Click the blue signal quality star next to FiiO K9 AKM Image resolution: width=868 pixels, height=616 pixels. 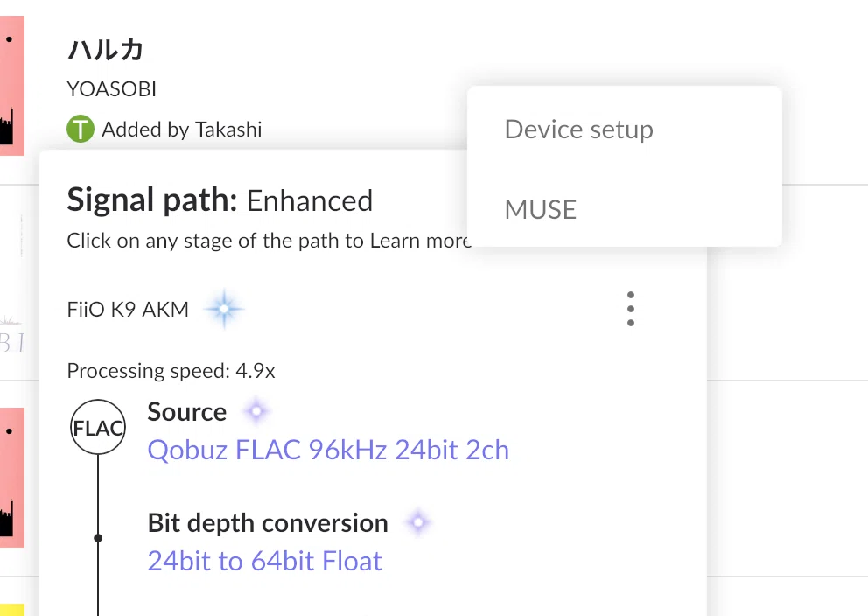coord(224,309)
